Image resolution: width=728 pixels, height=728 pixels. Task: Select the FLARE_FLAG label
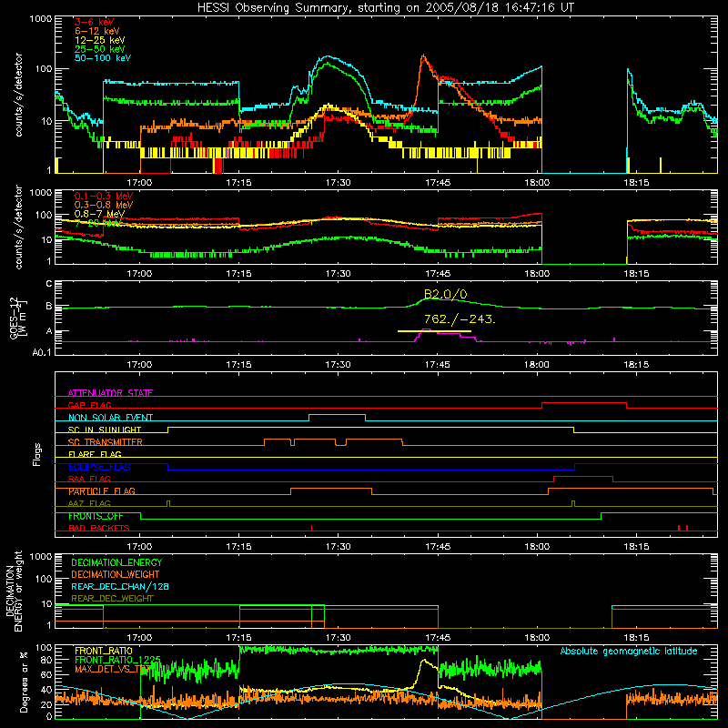point(95,454)
